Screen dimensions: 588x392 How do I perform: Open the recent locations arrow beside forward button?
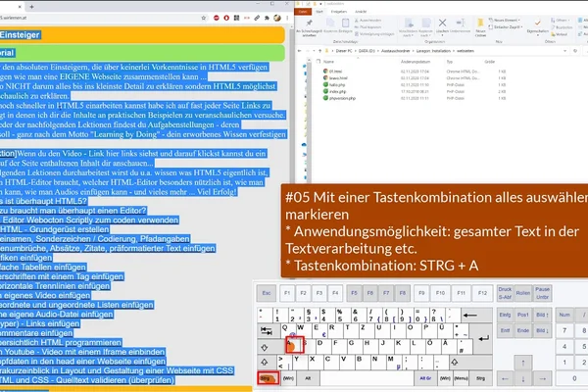[314, 51]
